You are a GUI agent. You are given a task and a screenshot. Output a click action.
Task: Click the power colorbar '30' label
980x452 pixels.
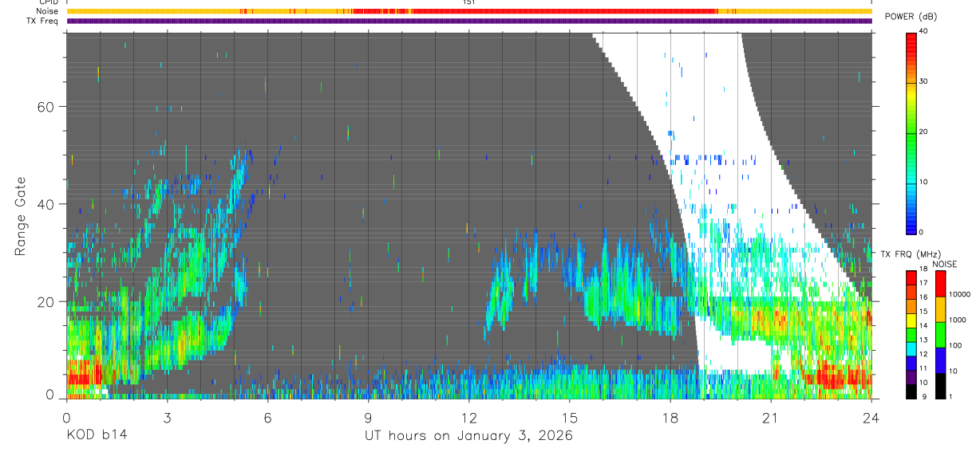pos(924,81)
